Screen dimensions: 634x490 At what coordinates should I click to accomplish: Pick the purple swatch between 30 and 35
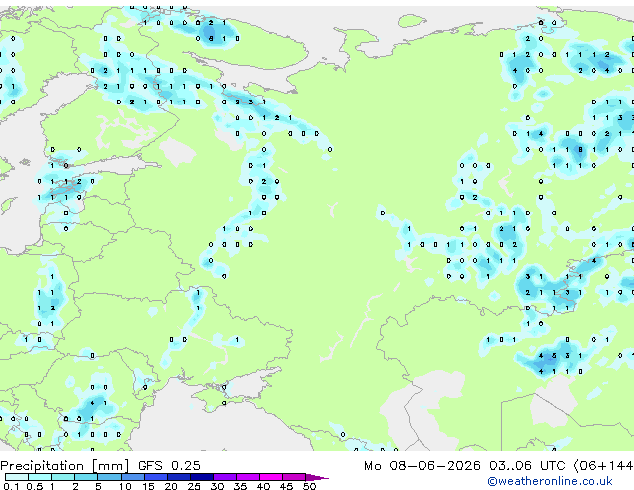pyautogui.click(x=225, y=477)
